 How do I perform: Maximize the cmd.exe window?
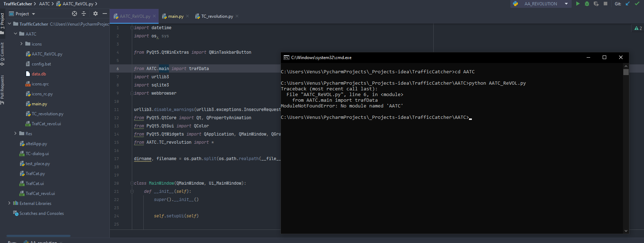tap(604, 57)
